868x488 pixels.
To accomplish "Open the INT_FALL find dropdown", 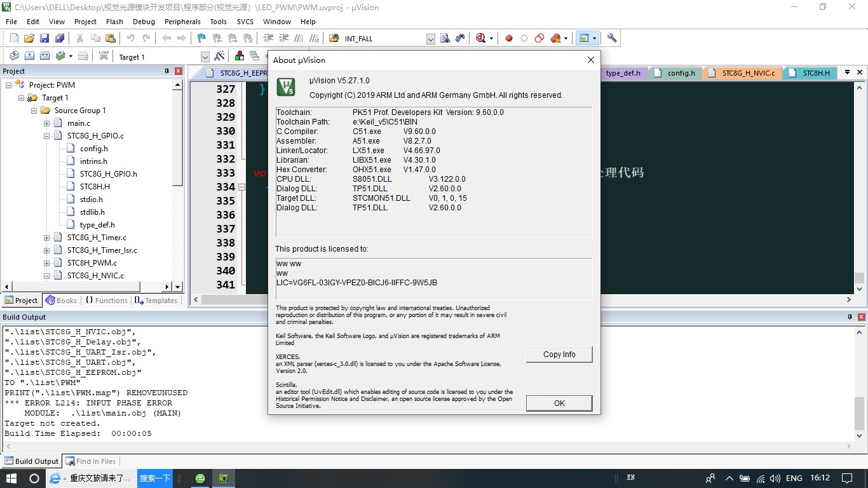I will (x=430, y=39).
